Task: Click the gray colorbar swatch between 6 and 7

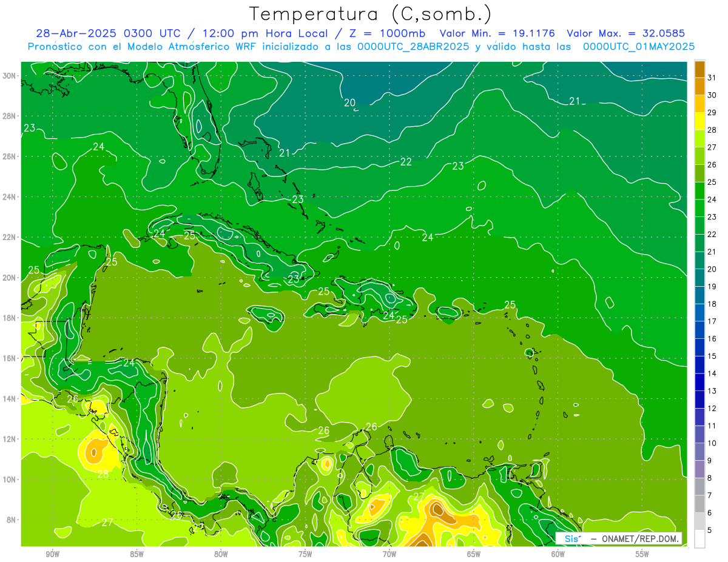Action: [699, 504]
